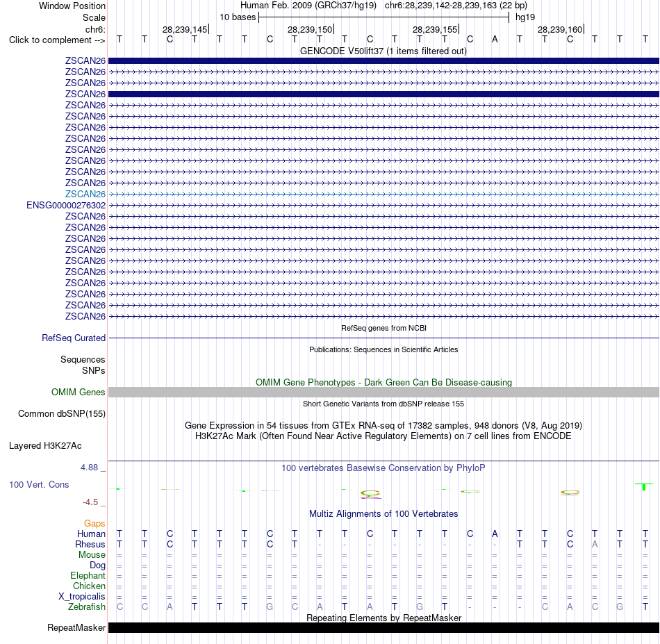The width and height of the screenshot is (660, 644).
Task: Click the 'Scale' row label
Action: pos(94,17)
